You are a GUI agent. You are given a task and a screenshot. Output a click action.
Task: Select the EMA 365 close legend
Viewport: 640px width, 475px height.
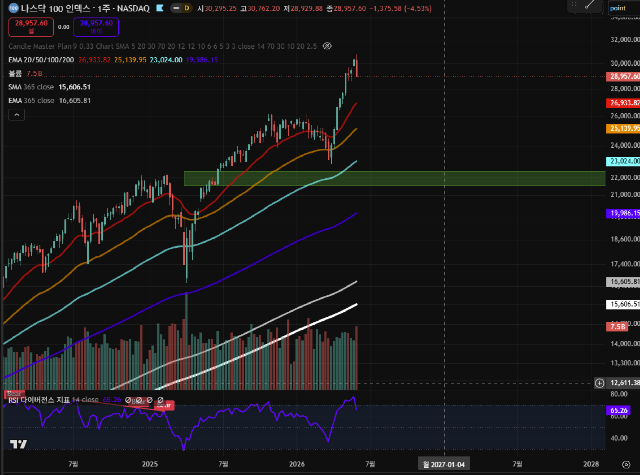pos(49,100)
